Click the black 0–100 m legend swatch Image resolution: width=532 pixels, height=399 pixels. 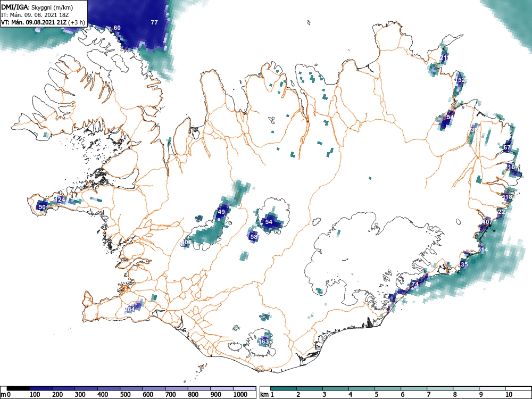pyautogui.click(x=18, y=388)
